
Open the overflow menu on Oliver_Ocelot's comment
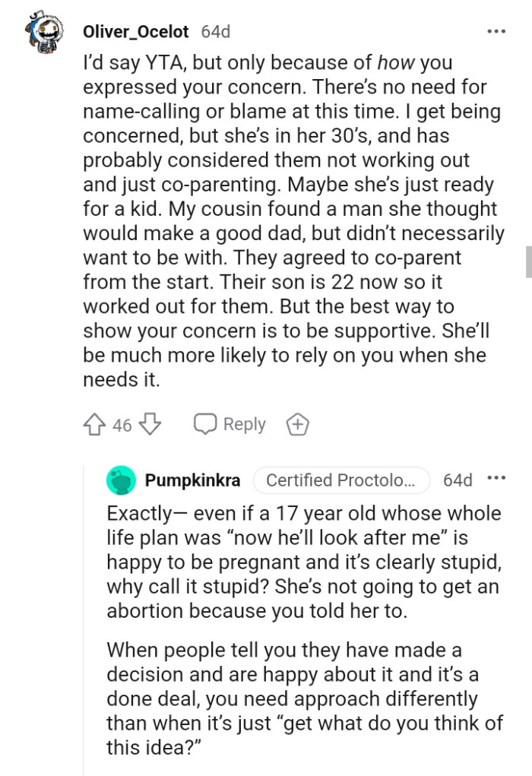point(496,30)
